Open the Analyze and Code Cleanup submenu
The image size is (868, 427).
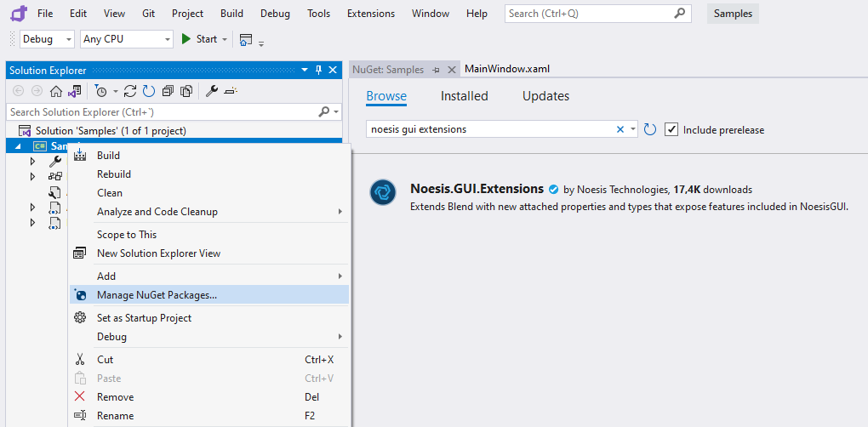point(208,212)
